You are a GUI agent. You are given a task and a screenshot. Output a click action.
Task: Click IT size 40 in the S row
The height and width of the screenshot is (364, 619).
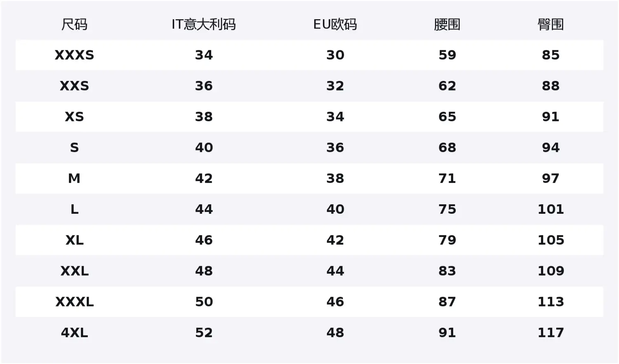204,147
